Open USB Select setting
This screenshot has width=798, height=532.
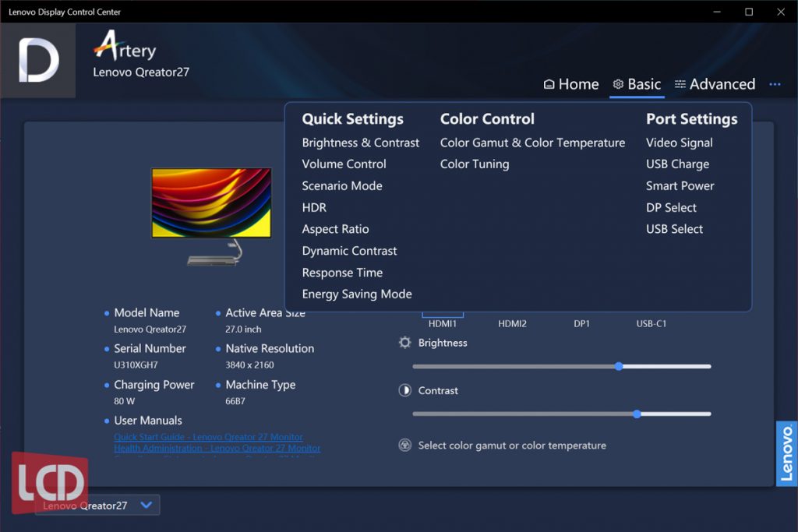674,229
